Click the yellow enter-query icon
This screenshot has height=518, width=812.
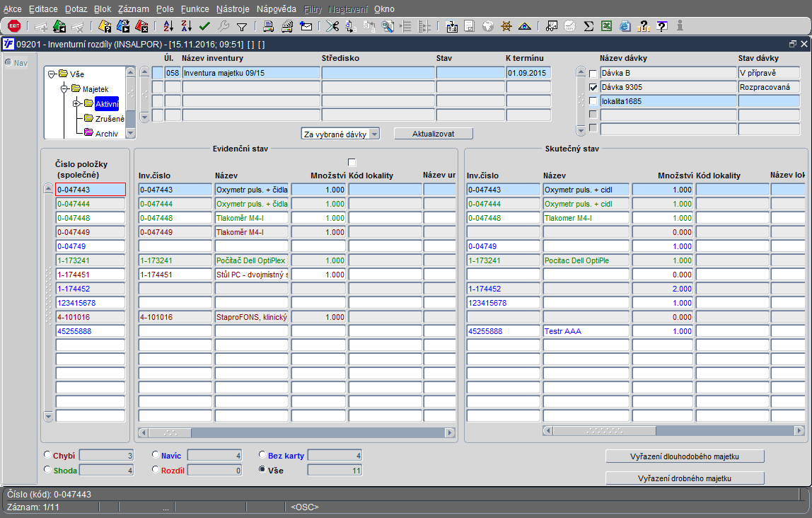pyautogui.click(x=105, y=26)
